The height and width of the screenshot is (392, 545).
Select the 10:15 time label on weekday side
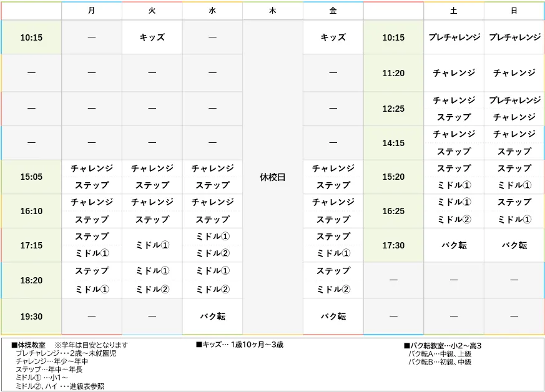coord(31,37)
